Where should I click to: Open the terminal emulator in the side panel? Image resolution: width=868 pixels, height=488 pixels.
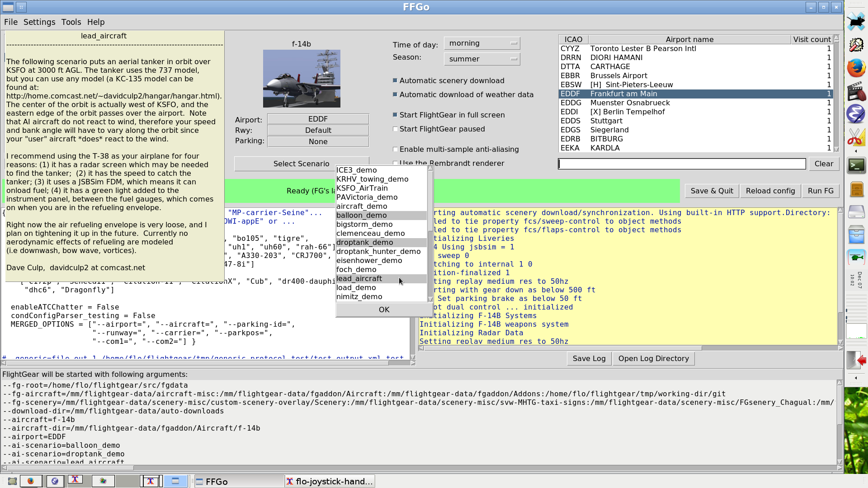(x=856, y=166)
